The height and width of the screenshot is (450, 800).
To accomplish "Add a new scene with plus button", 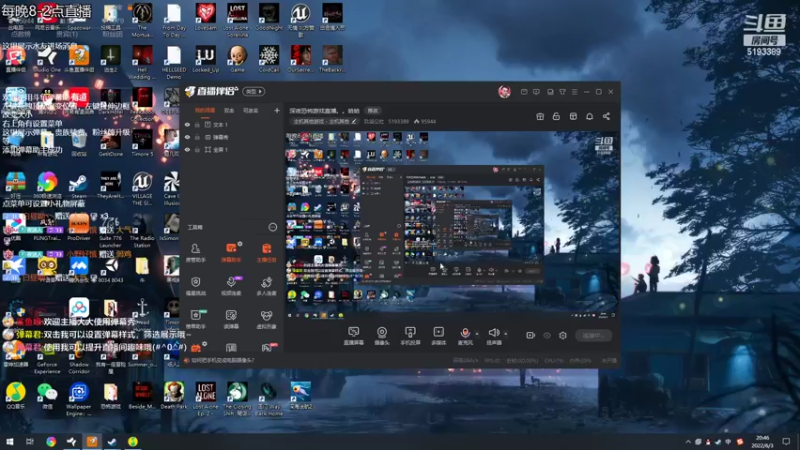I will tap(277, 110).
